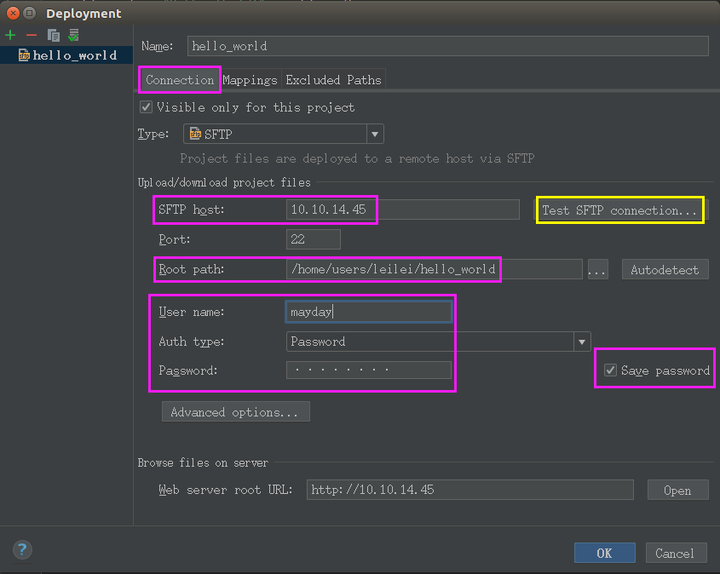Viewport: 720px width, 574px height.
Task: Click Test SFTP connection button
Action: [x=619, y=210]
